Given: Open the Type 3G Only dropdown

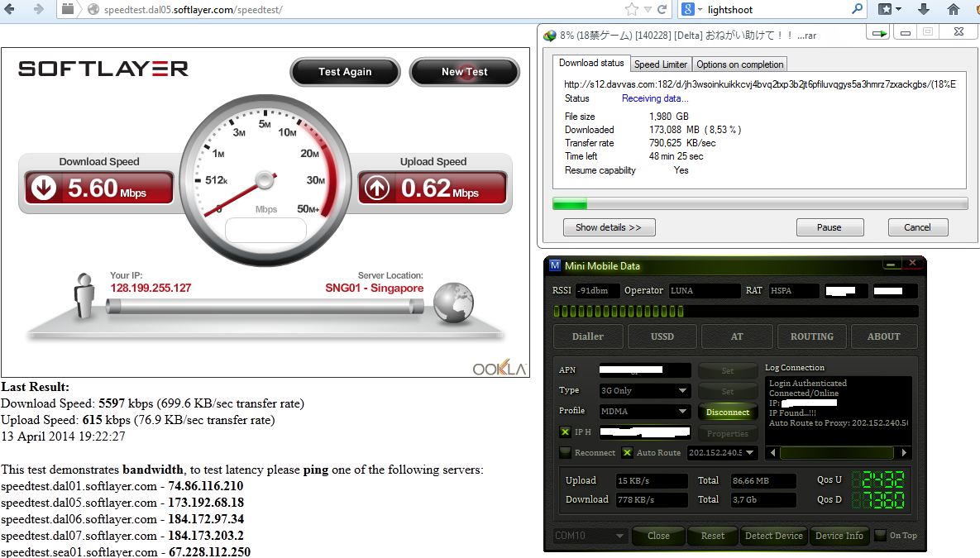Looking at the screenshot, I should 643,389.
